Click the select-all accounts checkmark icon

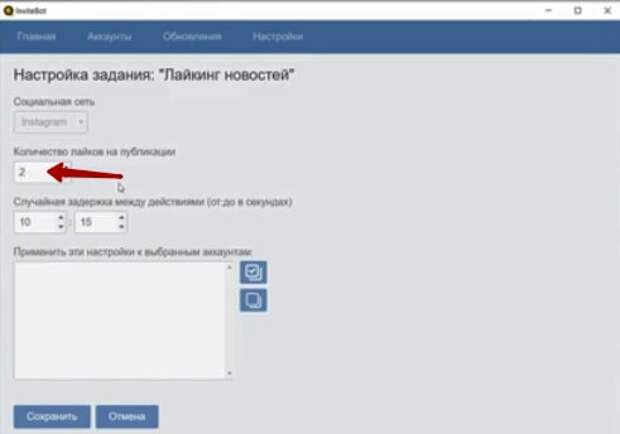(x=253, y=272)
